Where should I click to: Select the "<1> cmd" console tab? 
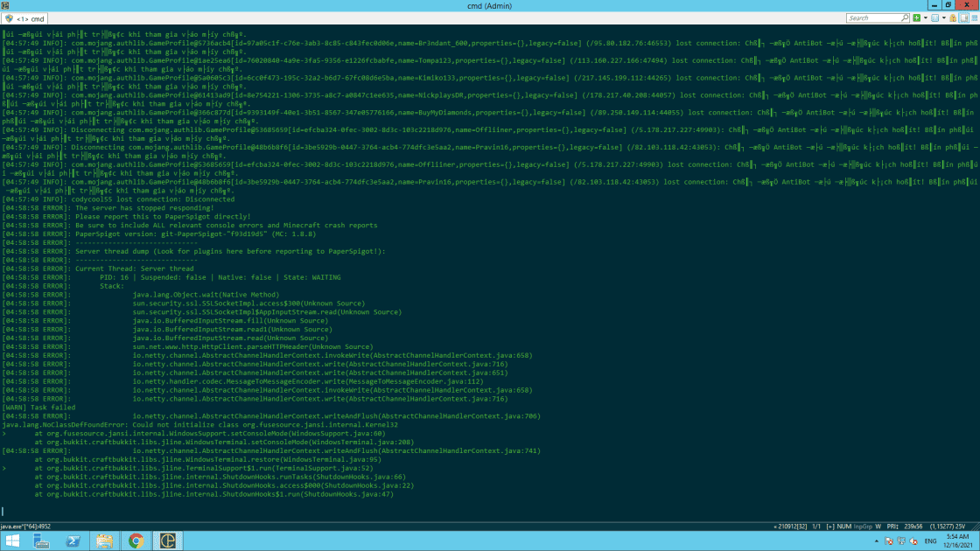[25, 18]
